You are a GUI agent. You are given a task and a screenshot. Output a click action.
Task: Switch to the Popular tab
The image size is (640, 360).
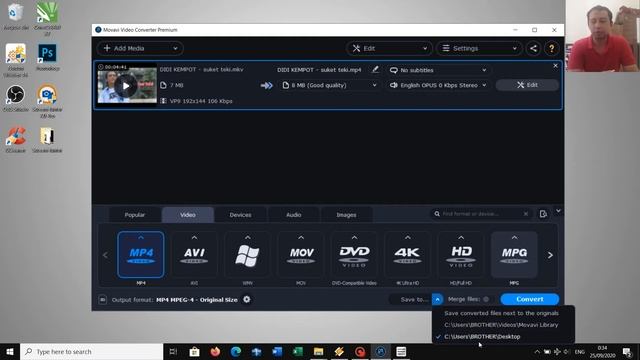pyautogui.click(x=135, y=215)
